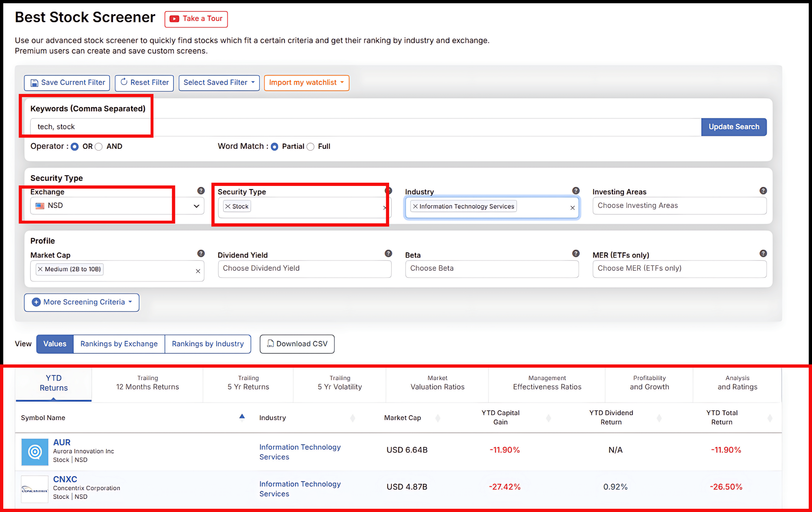Choose Partial word match
This screenshot has width=812, height=512.
(274, 147)
